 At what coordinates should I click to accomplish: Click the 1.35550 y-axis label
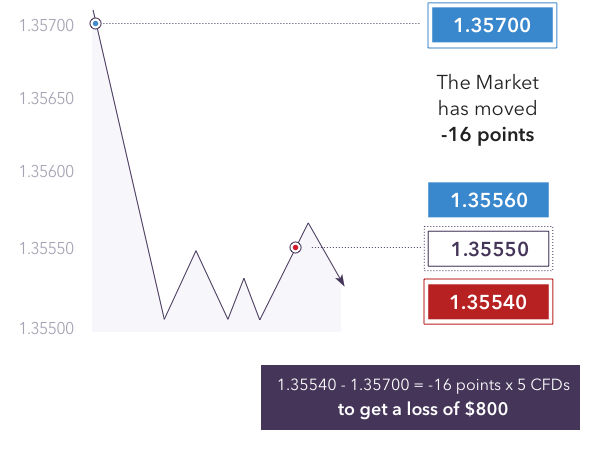pyautogui.click(x=46, y=249)
